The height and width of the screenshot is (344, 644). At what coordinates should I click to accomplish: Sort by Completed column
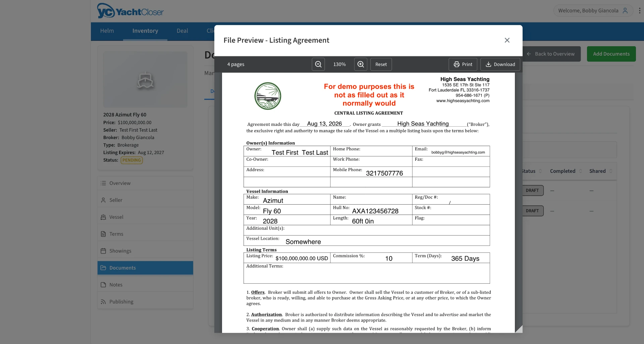(x=566, y=171)
